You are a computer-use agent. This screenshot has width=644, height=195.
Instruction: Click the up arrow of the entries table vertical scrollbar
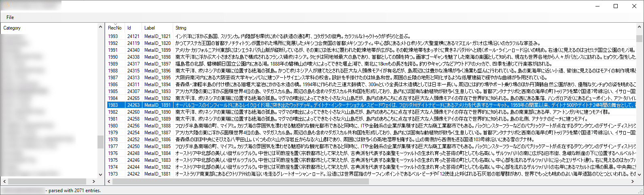pyautogui.click(x=639, y=27)
